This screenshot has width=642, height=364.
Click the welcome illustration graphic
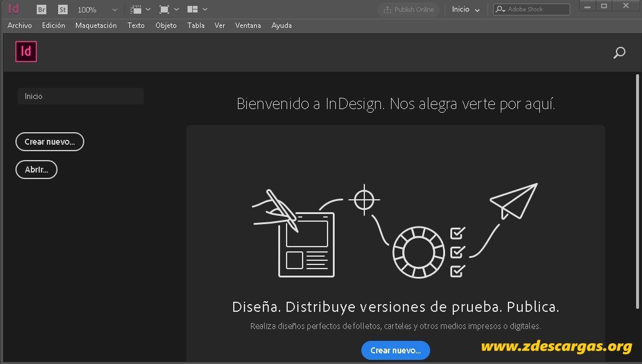(395, 231)
